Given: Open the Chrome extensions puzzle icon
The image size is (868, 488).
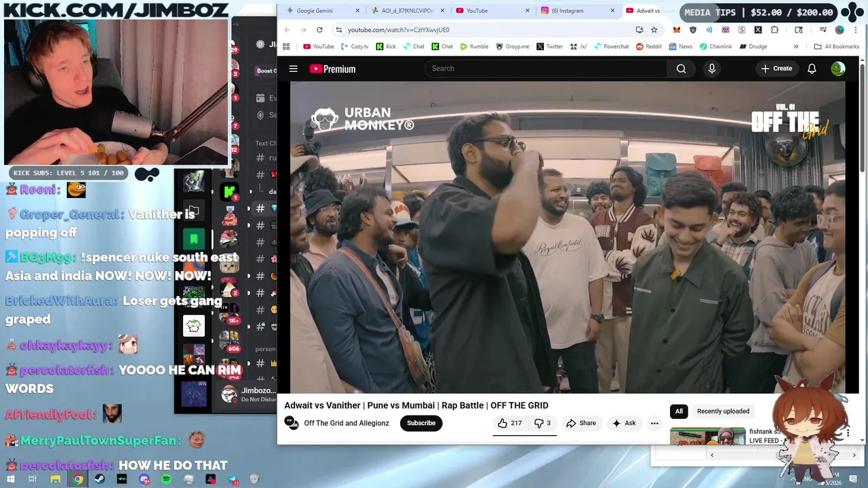Looking at the screenshot, I should (774, 30).
